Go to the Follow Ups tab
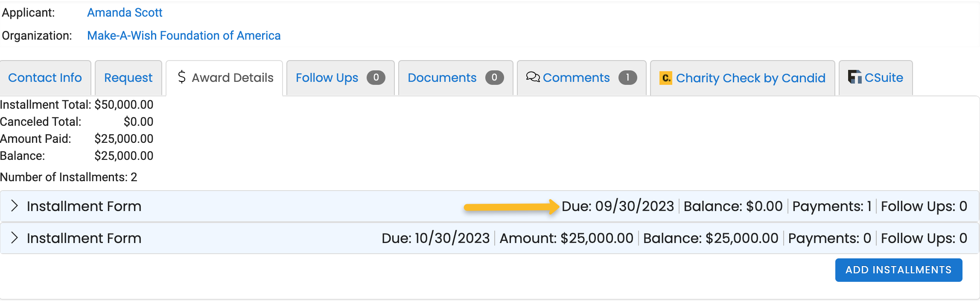 point(340,78)
